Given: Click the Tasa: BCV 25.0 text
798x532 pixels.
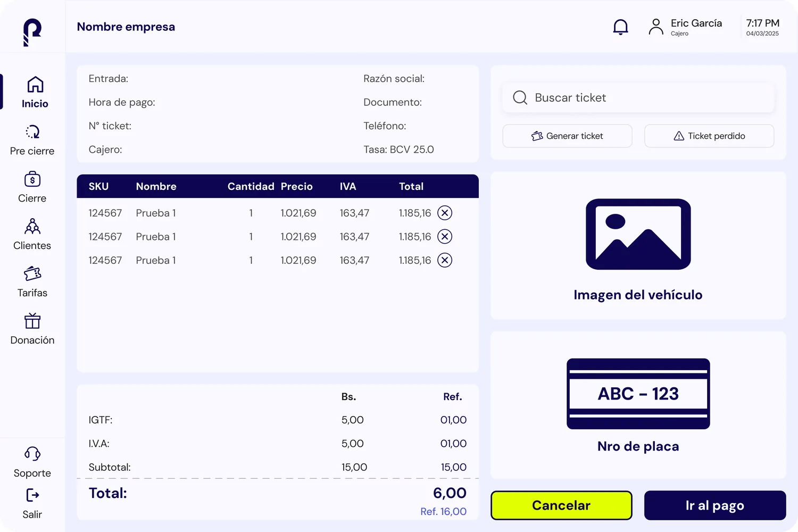Looking at the screenshot, I should click(398, 149).
